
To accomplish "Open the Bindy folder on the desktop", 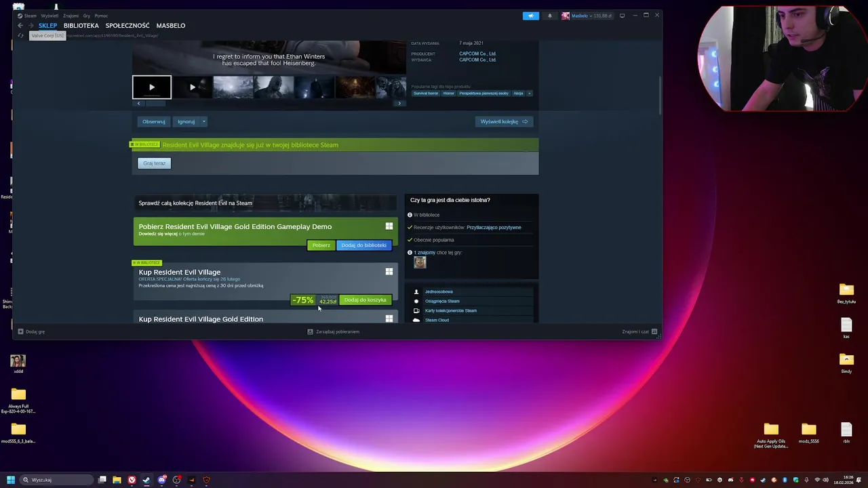I will tap(846, 363).
